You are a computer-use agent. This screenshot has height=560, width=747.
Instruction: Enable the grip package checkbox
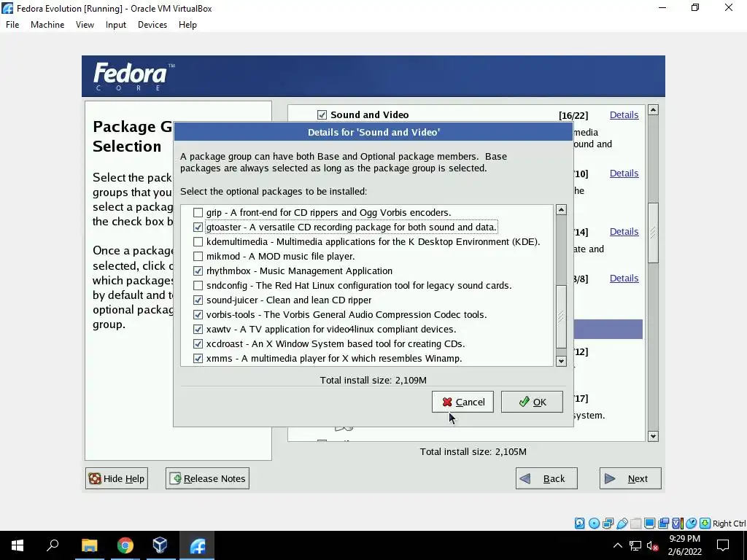[x=198, y=212]
